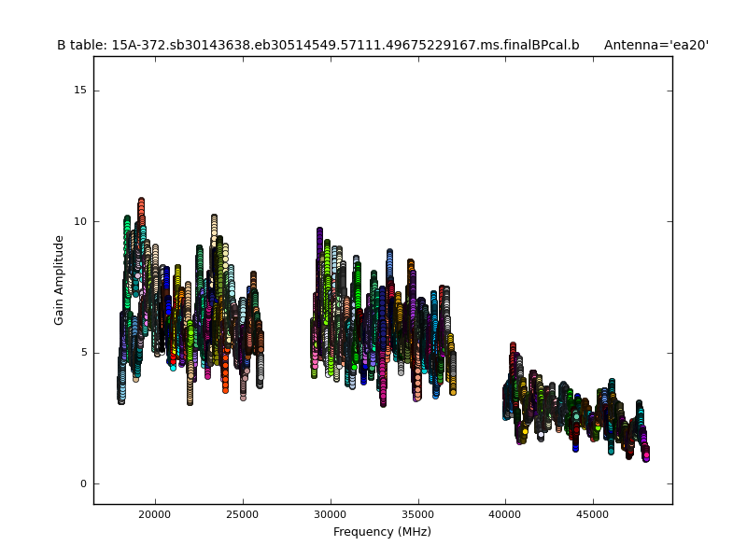This screenshot has width=747, height=560.
Task: Click the B table plot title text
Action: 317,45
